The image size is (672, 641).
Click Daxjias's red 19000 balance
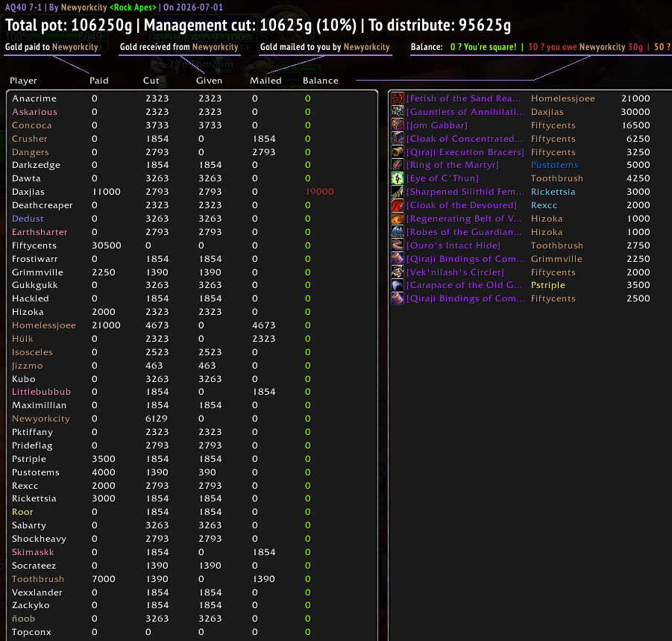tap(320, 192)
